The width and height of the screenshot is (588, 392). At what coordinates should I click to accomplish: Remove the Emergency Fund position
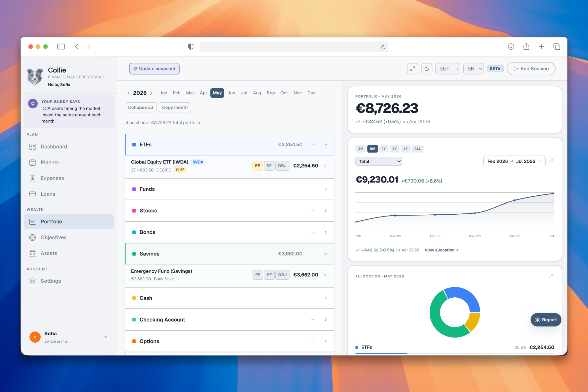point(325,275)
